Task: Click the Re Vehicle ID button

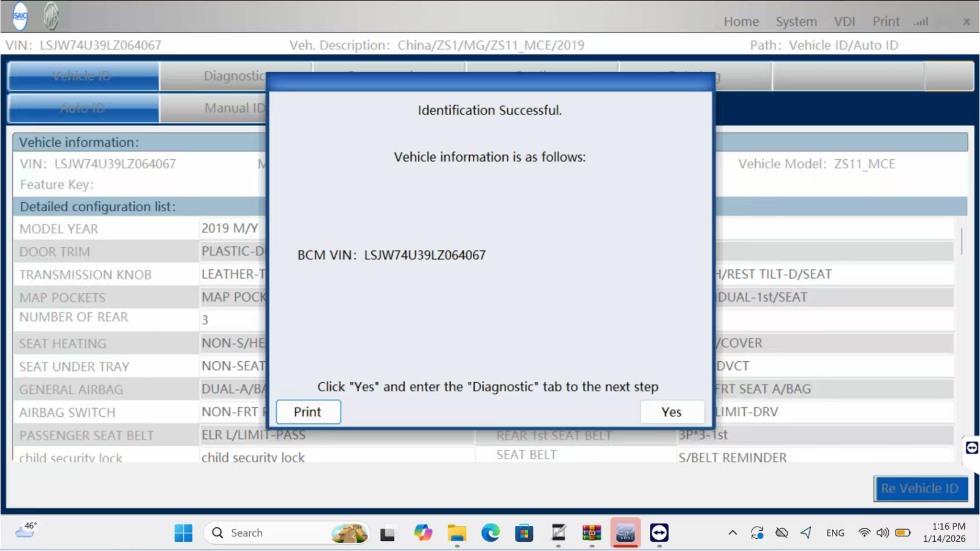Action: coord(919,489)
